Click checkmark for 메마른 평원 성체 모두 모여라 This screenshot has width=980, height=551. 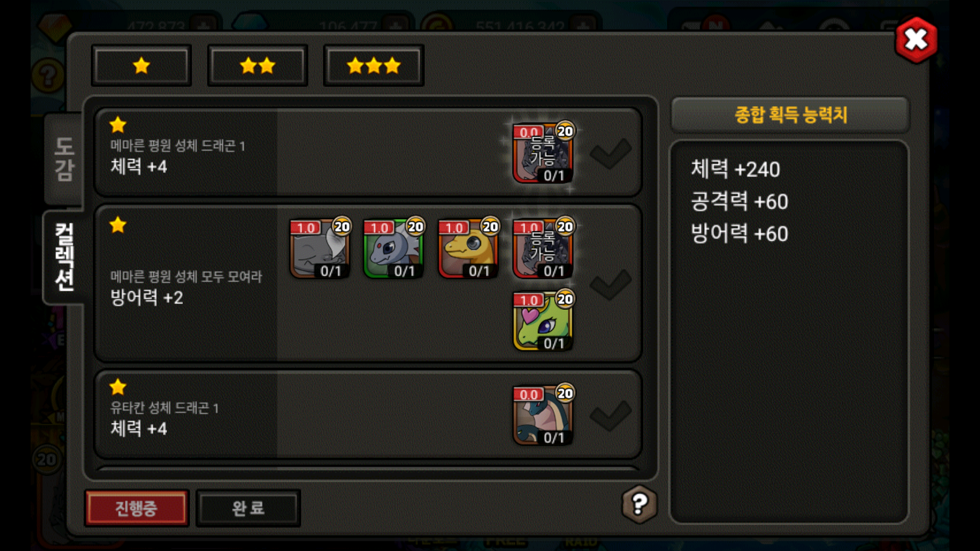point(610,284)
